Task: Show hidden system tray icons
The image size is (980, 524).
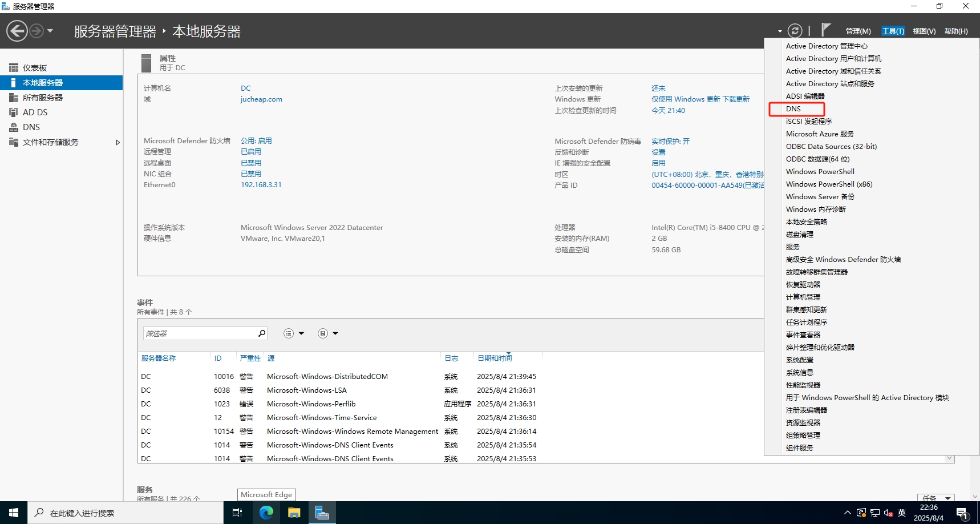Action: coord(848,513)
